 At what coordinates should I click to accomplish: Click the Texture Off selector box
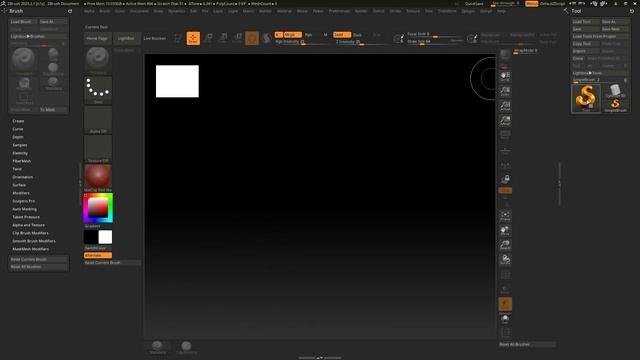click(98, 149)
